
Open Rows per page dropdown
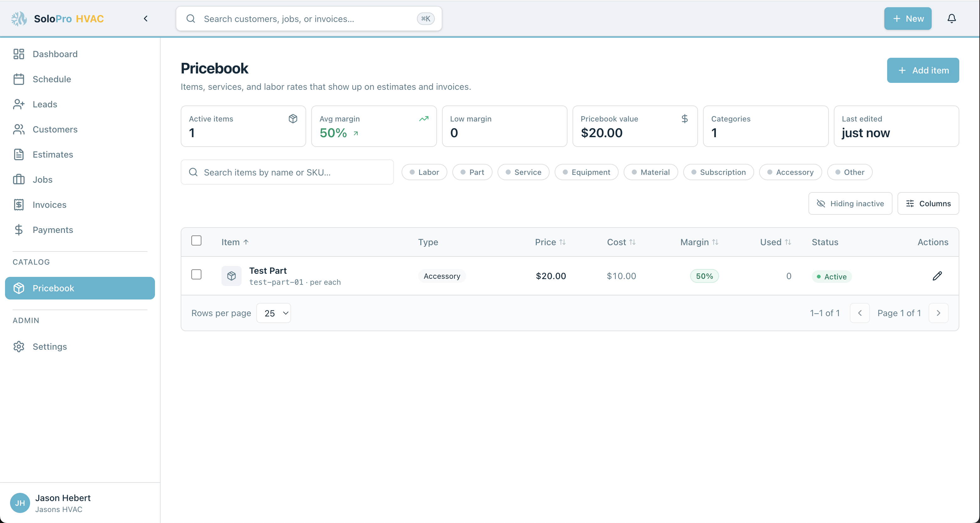pyautogui.click(x=274, y=313)
